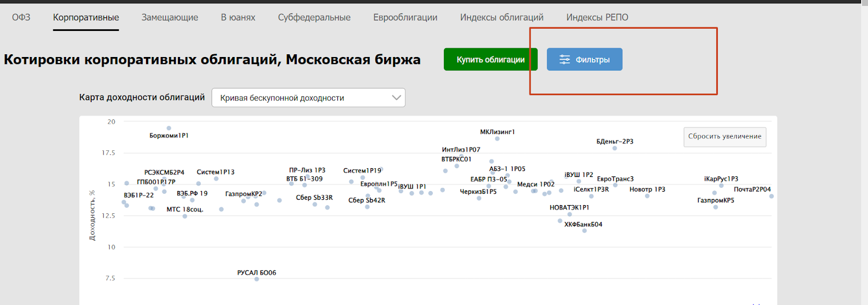Click the РУСАЛ БО06 chart point
This screenshot has width=868, height=305.
(x=257, y=279)
